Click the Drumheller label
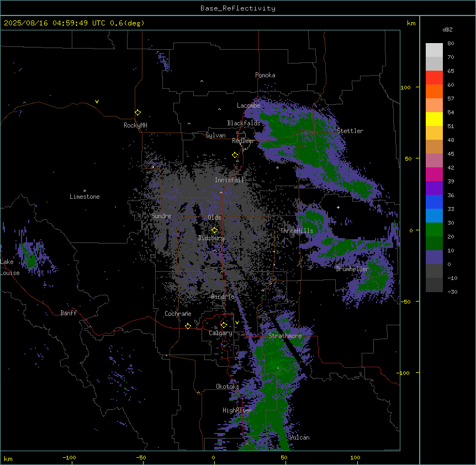 (x=352, y=269)
